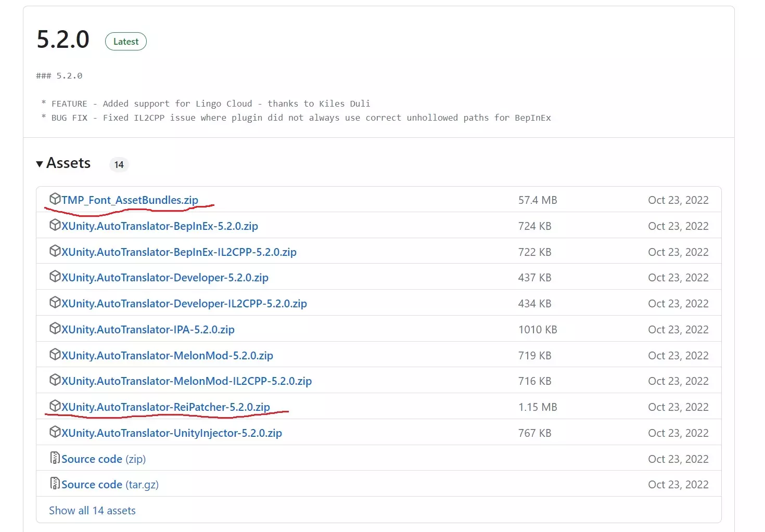The image size is (765, 532).
Task: Click package icon beside BepInEx-IL2CPP-5.2.0.zip
Action: [x=55, y=251]
